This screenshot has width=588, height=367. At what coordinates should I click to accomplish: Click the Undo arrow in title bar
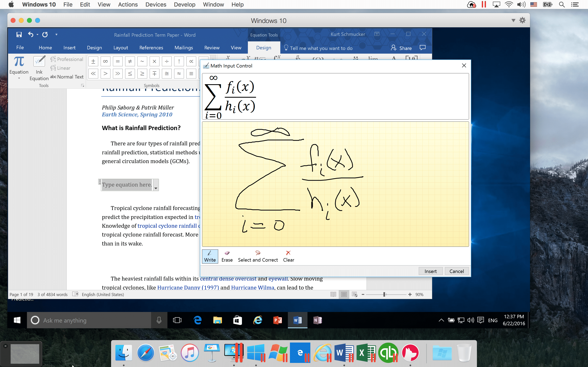[x=30, y=34]
